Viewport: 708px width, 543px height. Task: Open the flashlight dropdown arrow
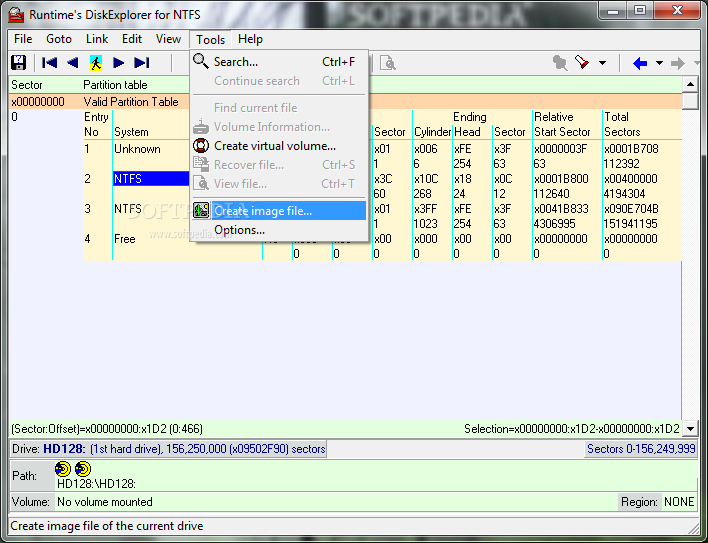(x=602, y=63)
